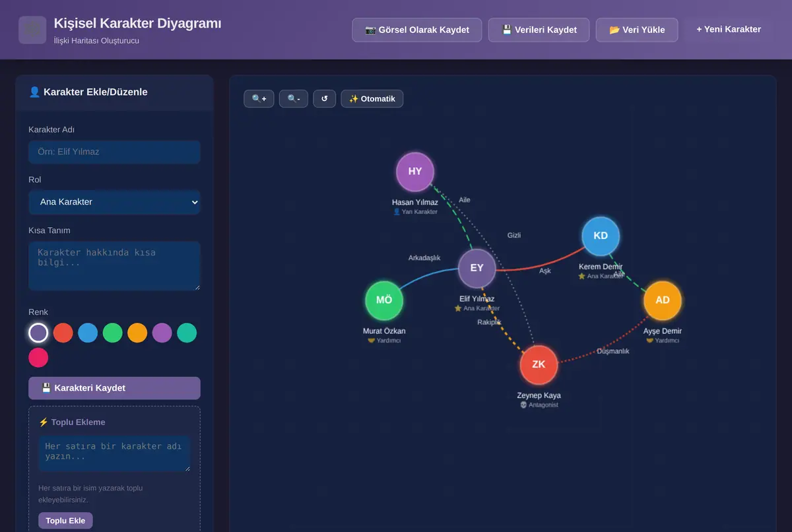Select the AD node for Ayşe Demir
The image size is (792, 532).
tap(663, 300)
